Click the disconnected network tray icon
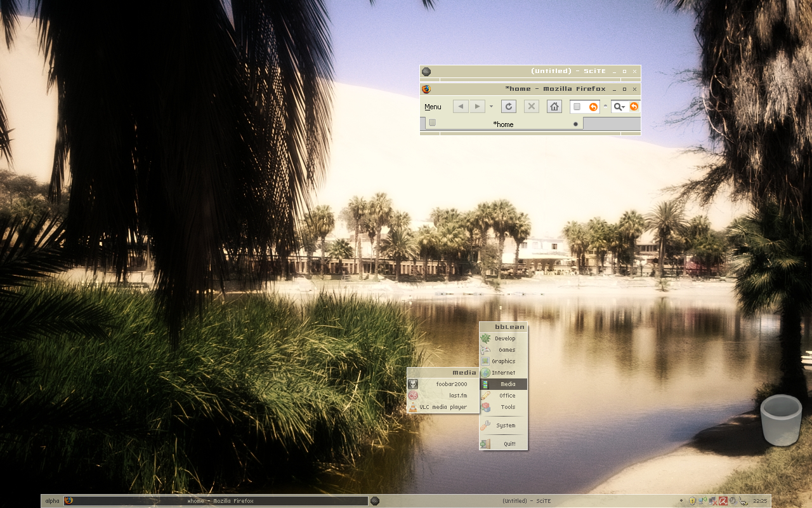The image size is (812, 508). 713,501
